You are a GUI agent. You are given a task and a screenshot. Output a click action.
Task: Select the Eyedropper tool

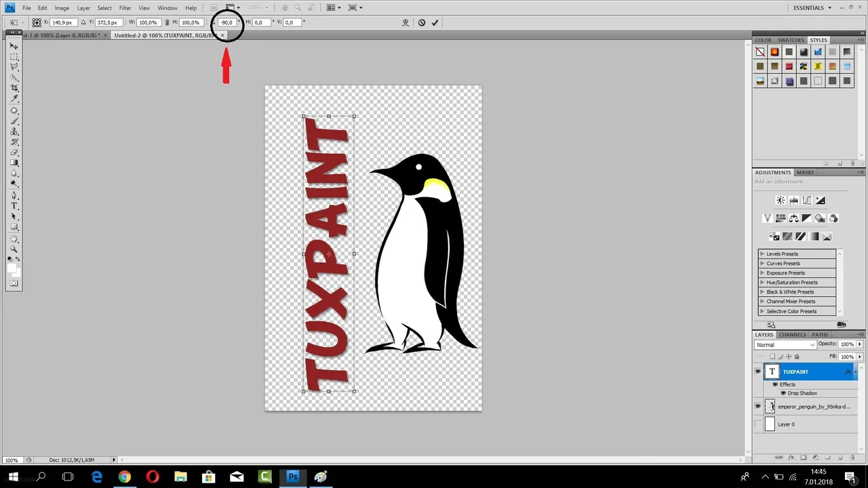coord(14,98)
